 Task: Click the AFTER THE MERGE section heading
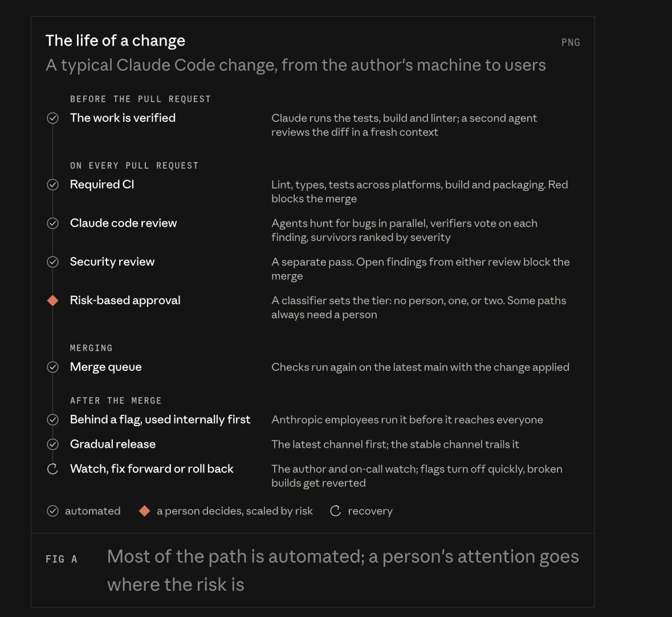tap(116, 401)
